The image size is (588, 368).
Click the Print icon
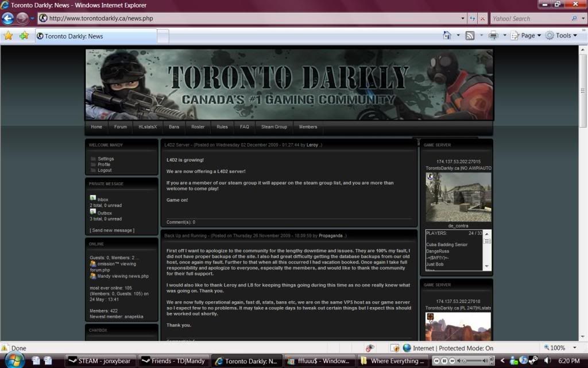[493, 36]
